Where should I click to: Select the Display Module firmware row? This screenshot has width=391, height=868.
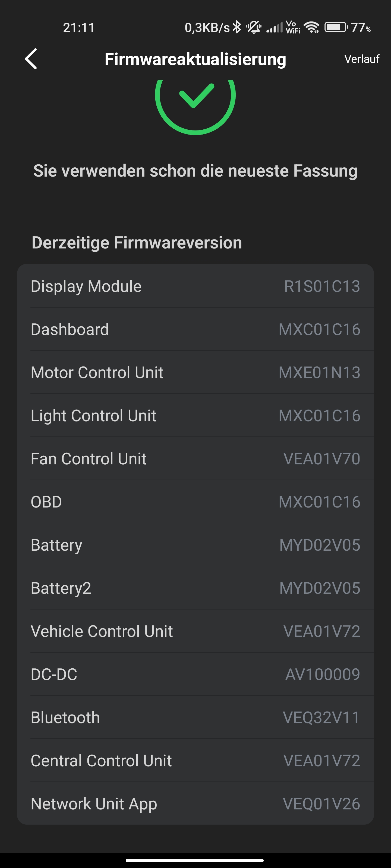point(195,286)
